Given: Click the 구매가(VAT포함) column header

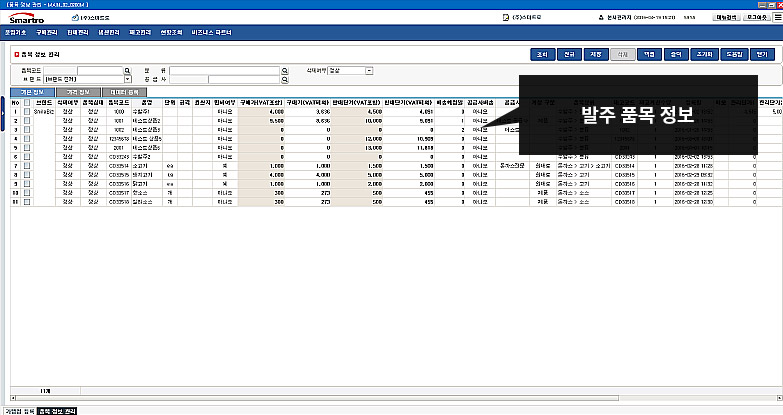Looking at the screenshot, I should point(261,102).
